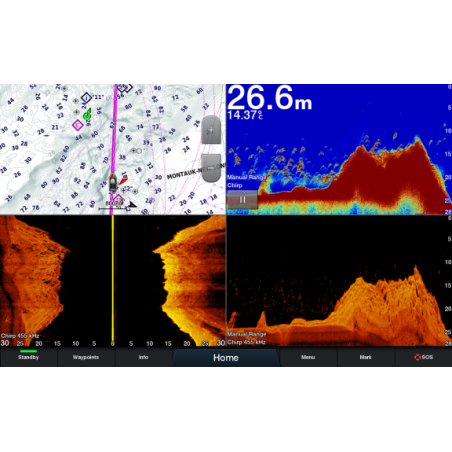The height and width of the screenshot is (452, 452).
Task: Open the Info panel
Action: point(143,357)
